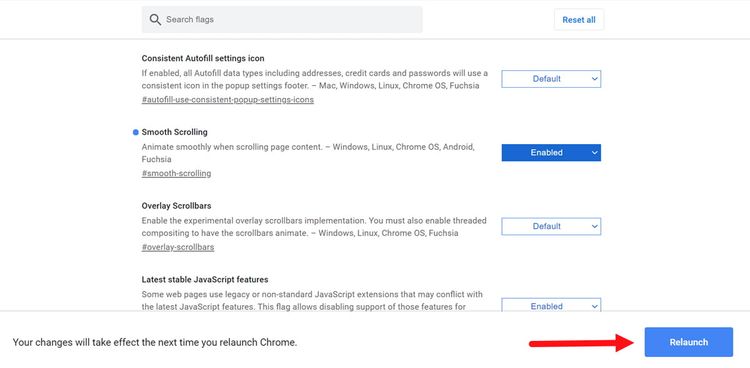Open the #overlay-scrollbars anchor link
The image size is (750, 368).
coord(177,247)
